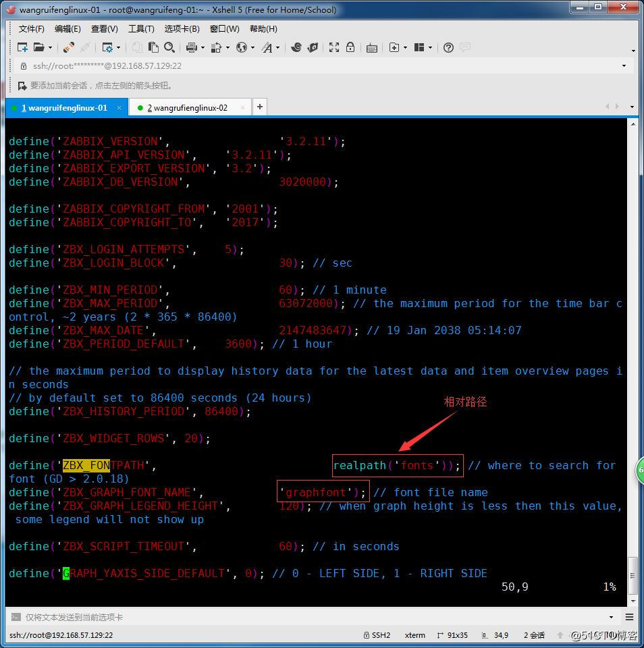This screenshot has width=644, height=648.
Task: Click terminal scrollbar up arrow
Action: coord(633,124)
